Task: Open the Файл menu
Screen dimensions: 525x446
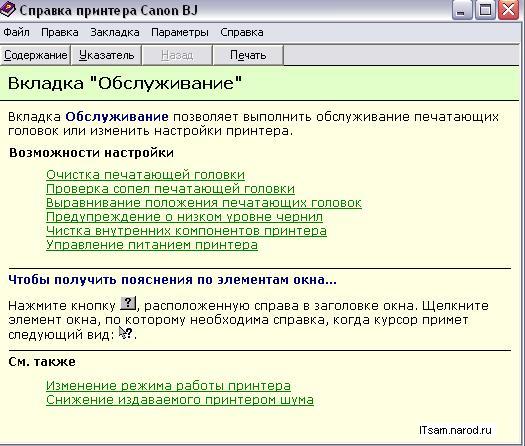Action: [x=16, y=32]
